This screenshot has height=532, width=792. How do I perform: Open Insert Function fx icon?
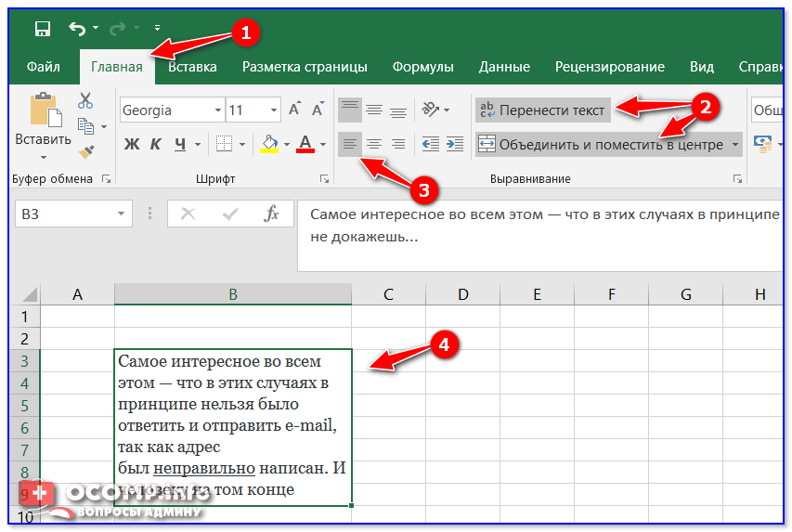click(x=271, y=214)
